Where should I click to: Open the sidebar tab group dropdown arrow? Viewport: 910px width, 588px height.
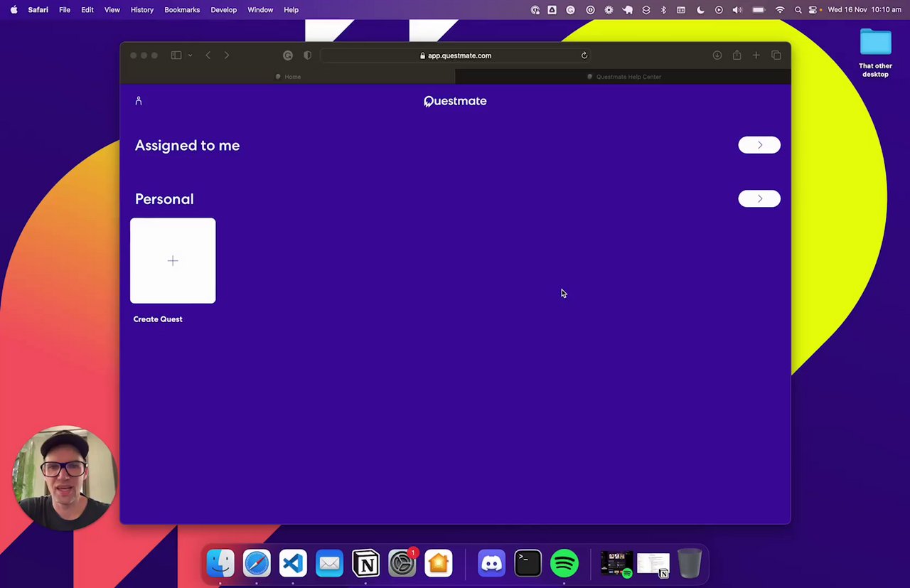click(190, 55)
